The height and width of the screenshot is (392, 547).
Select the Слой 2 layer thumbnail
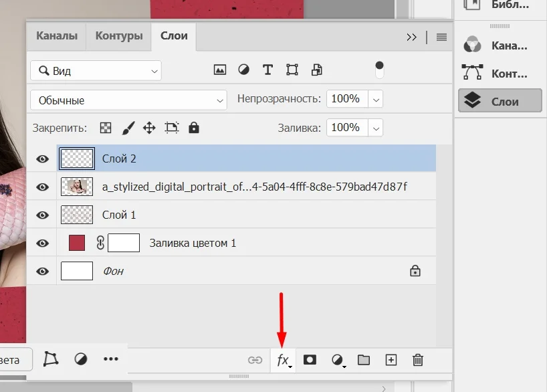coord(77,159)
